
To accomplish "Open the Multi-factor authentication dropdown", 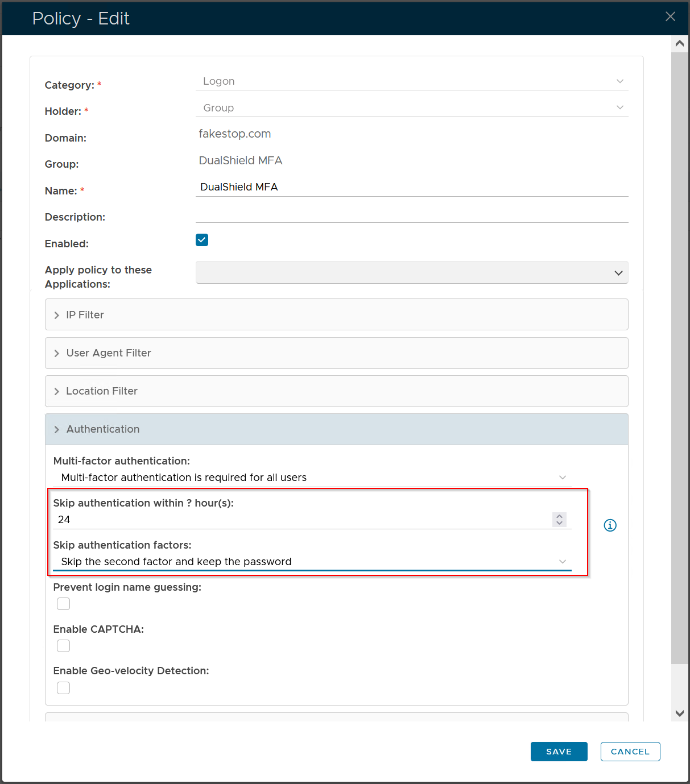I will coord(312,478).
